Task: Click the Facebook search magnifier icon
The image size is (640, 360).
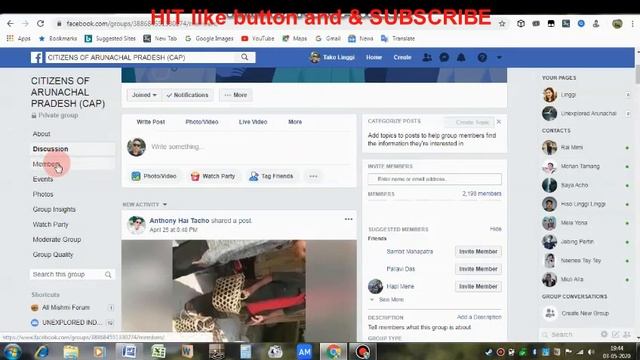Action: point(244,57)
